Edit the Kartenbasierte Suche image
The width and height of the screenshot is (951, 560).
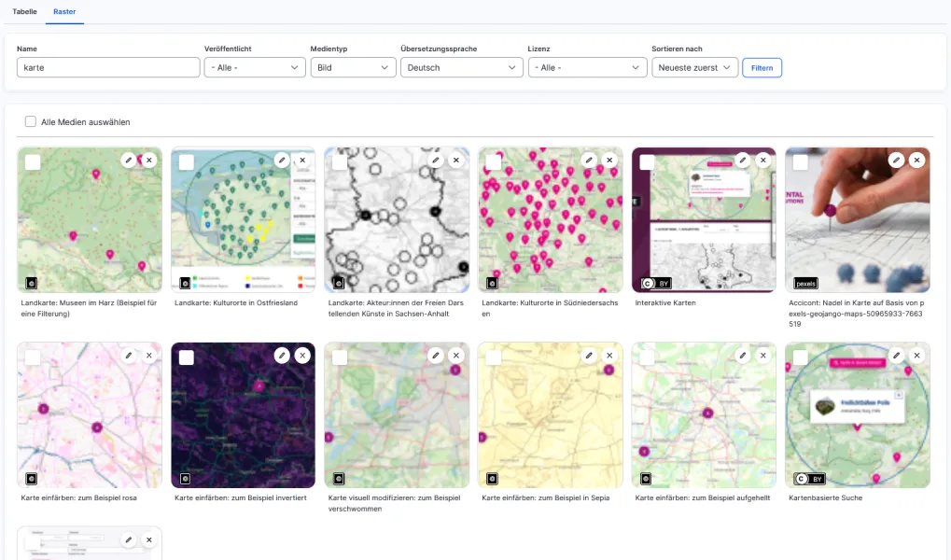(897, 356)
